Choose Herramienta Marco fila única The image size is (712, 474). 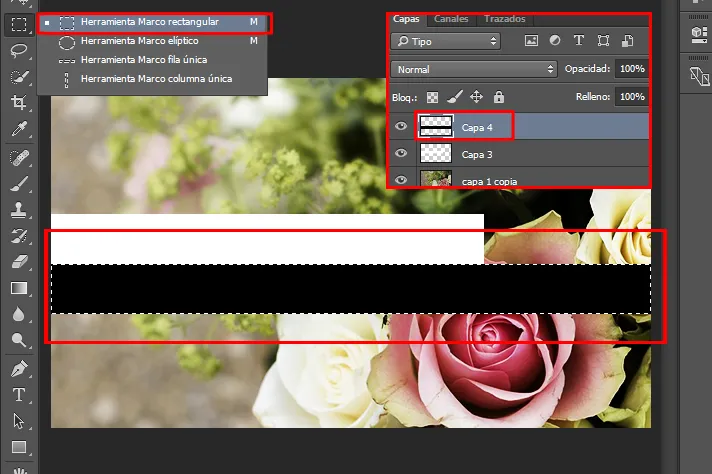coord(153,60)
